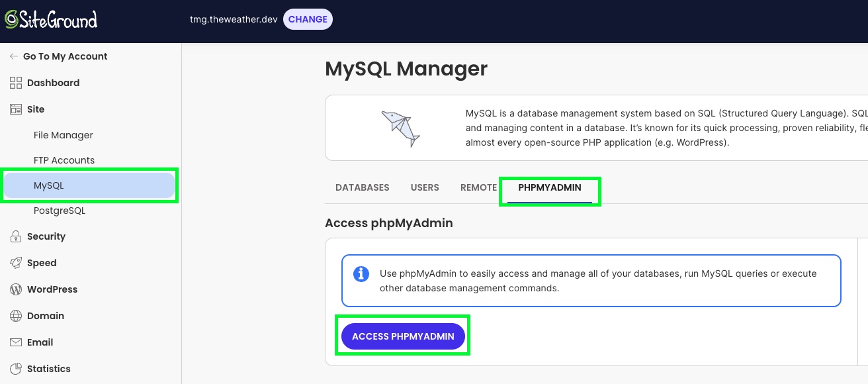Click the WordPress logo icon
The height and width of the screenshot is (384, 868).
[16, 289]
